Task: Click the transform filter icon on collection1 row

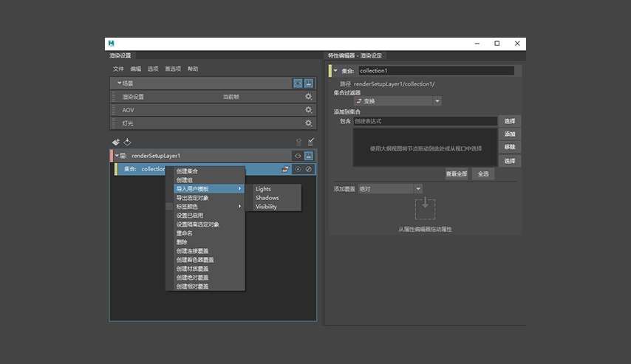Action: (x=285, y=169)
